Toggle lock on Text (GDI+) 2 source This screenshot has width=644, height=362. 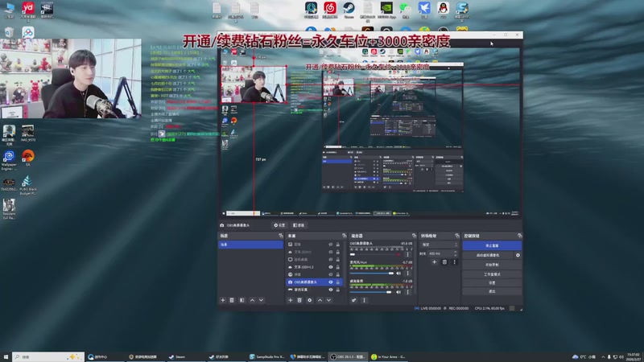(338, 267)
